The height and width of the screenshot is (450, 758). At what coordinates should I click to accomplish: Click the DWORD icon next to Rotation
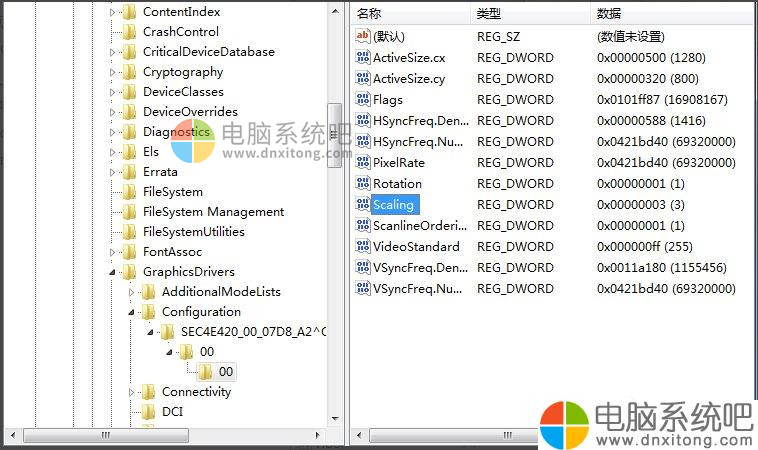(x=363, y=183)
